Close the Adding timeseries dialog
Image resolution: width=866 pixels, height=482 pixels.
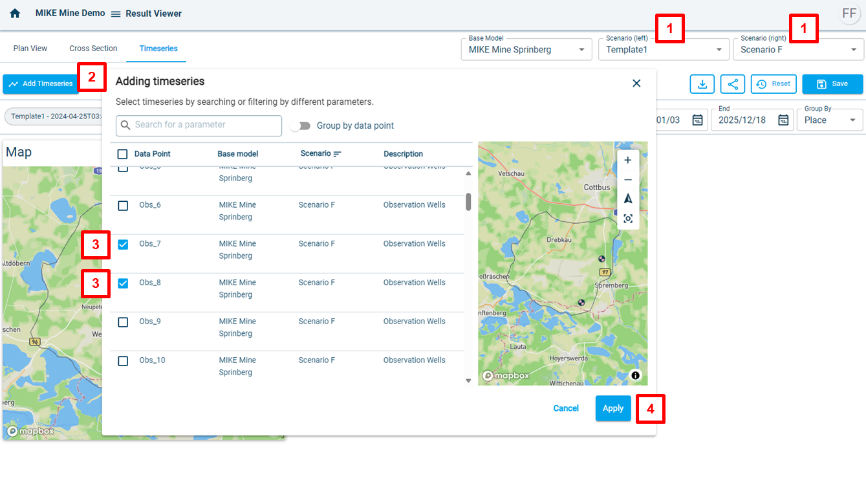pyautogui.click(x=636, y=83)
